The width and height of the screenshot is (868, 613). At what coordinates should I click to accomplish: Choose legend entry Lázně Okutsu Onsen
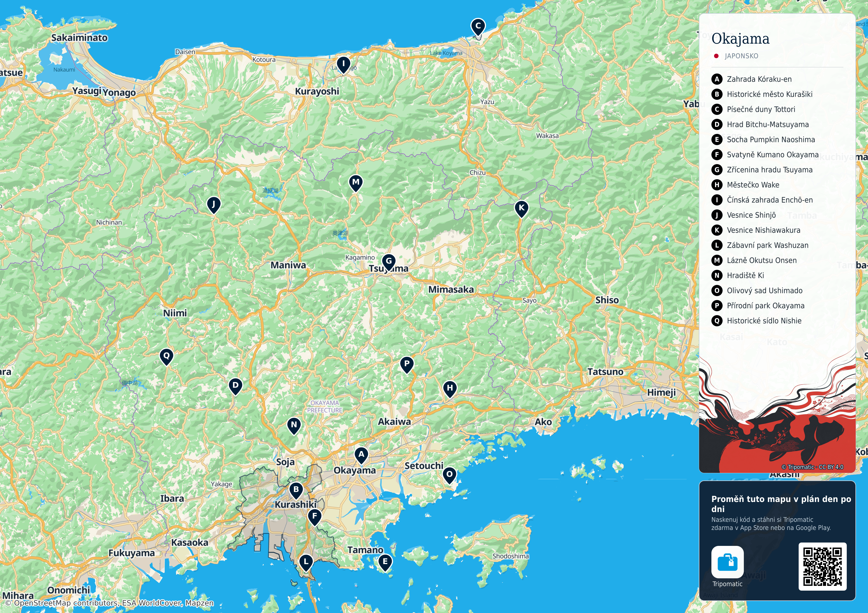pyautogui.click(x=754, y=261)
